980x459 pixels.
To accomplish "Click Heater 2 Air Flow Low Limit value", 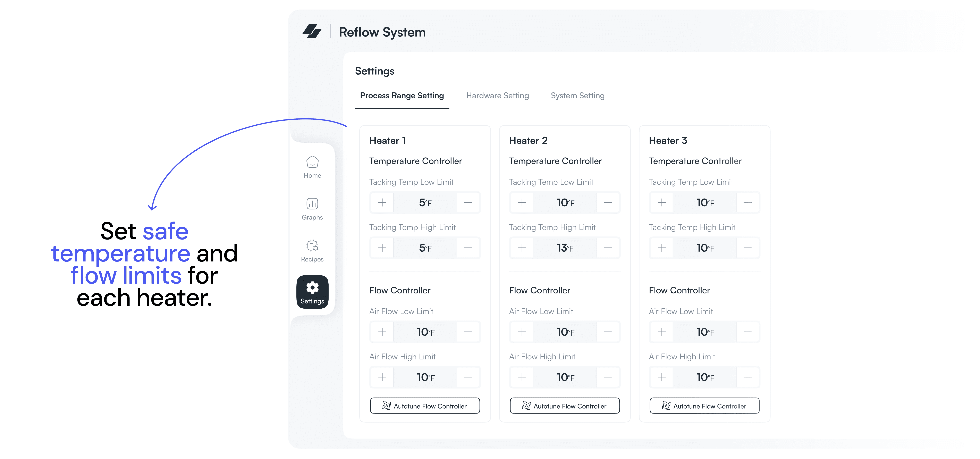I will [x=565, y=332].
